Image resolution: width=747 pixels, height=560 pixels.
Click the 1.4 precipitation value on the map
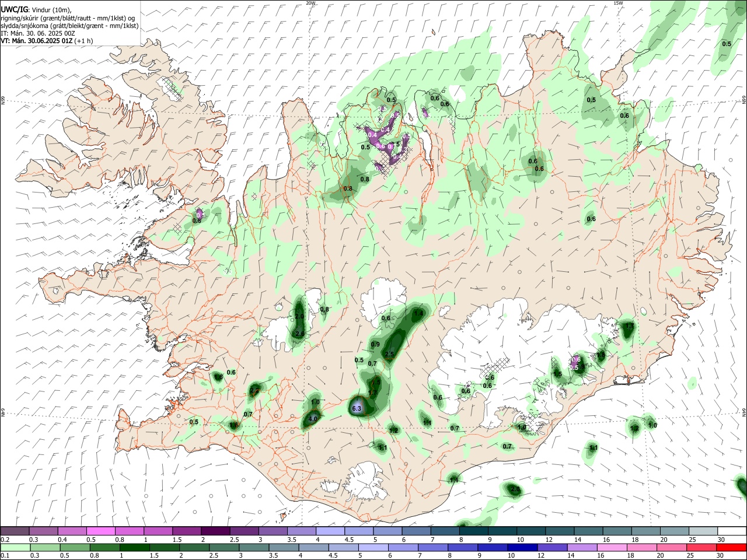coord(418,313)
